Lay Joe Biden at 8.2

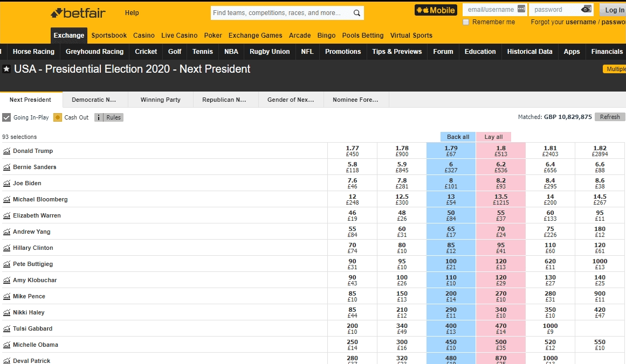tap(501, 183)
